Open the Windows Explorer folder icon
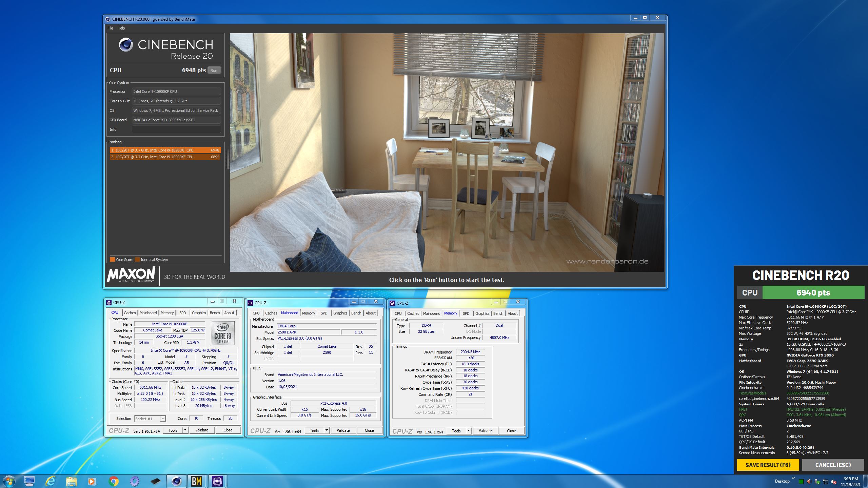Screen dimensions: 868x488 [x=71, y=481]
